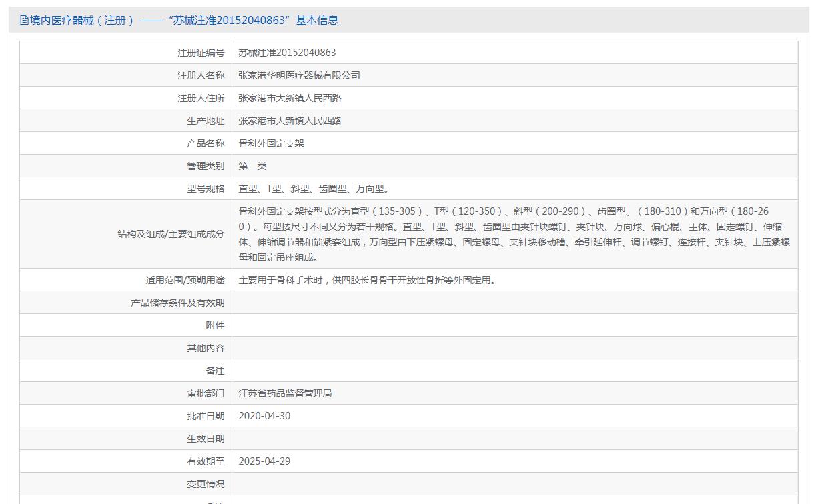Click the 基本信息 header title text
This screenshot has width=814, height=504.
[180, 21]
